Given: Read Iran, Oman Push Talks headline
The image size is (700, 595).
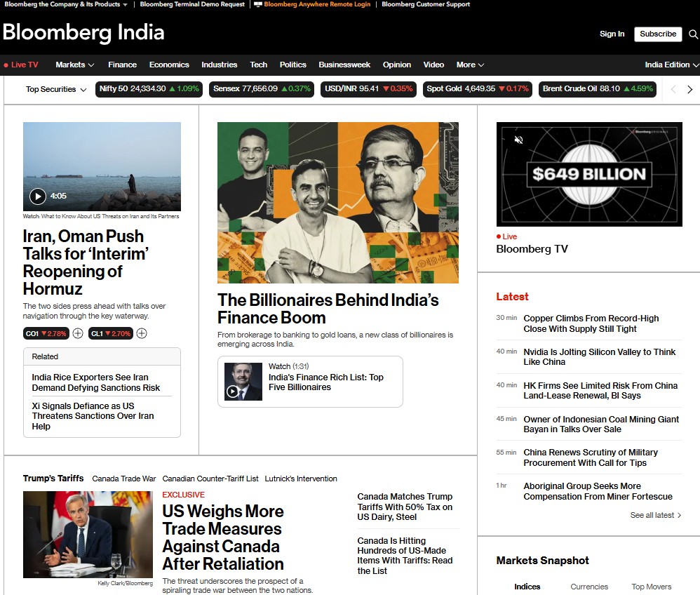Looking at the screenshot, I should point(86,262).
